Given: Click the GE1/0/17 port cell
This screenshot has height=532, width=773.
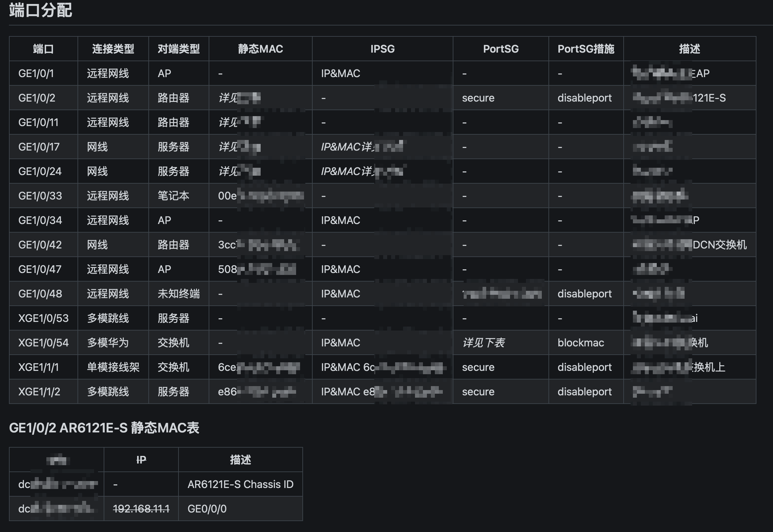Looking at the screenshot, I should coord(39,147).
